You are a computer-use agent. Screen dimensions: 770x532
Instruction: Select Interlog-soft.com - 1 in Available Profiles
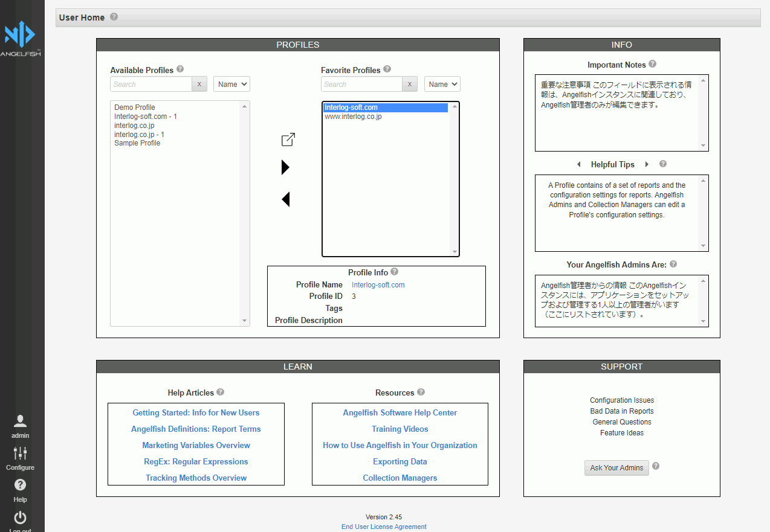point(146,117)
